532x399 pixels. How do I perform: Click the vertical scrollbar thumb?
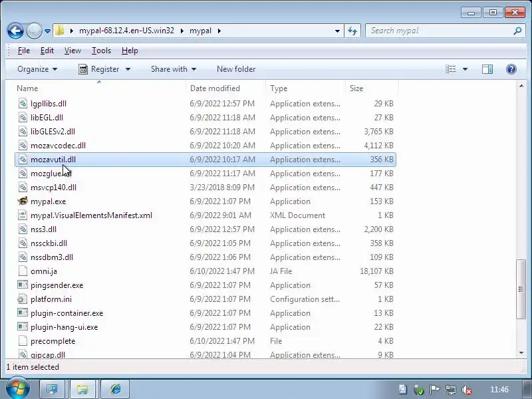click(x=521, y=289)
